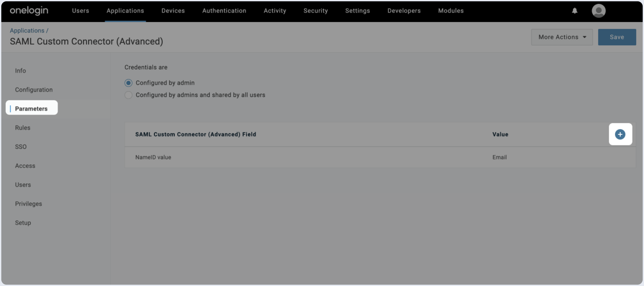The width and height of the screenshot is (644, 286).
Task: Go to the Rules side tab
Action: (x=22, y=128)
